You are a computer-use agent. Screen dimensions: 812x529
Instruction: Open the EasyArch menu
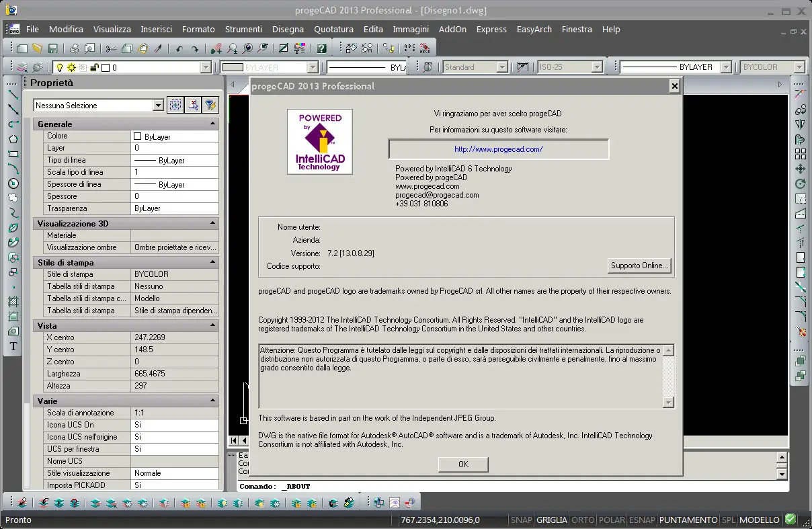click(x=534, y=29)
